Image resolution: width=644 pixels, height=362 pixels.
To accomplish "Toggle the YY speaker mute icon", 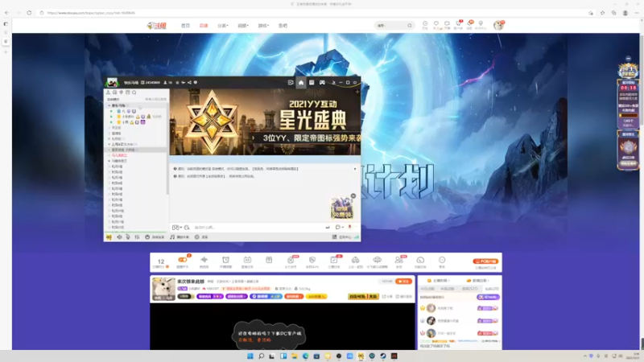I will point(119,237).
